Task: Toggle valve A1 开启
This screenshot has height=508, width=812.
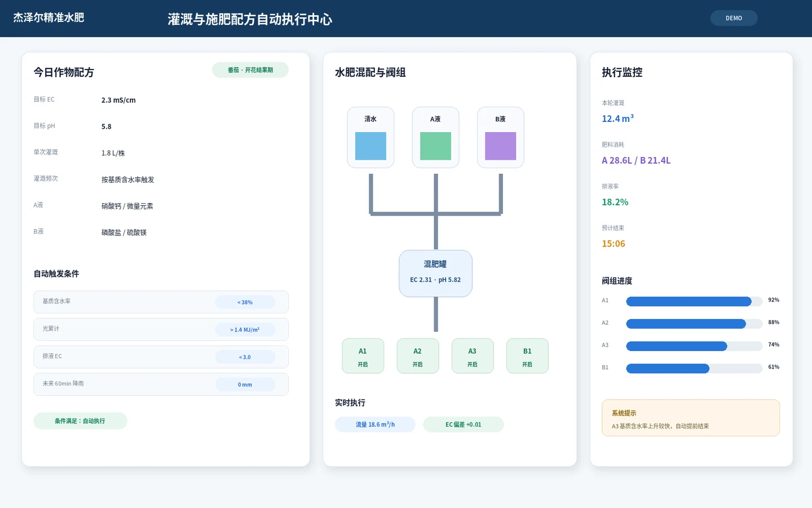Action: click(363, 356)
